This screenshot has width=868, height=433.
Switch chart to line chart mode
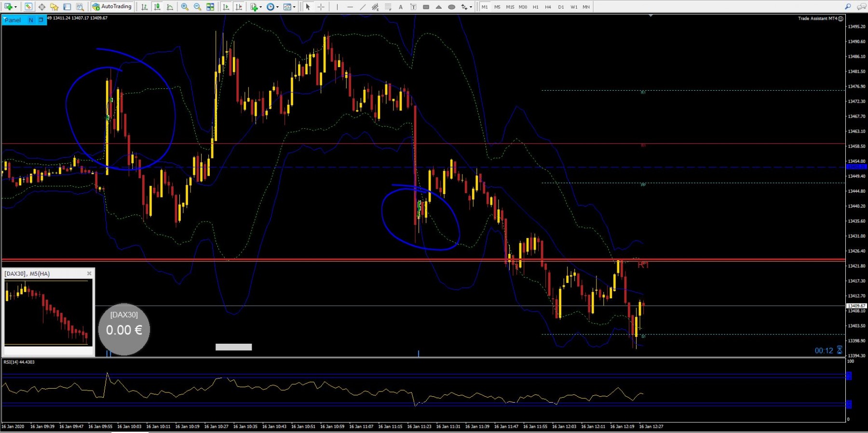170,7
